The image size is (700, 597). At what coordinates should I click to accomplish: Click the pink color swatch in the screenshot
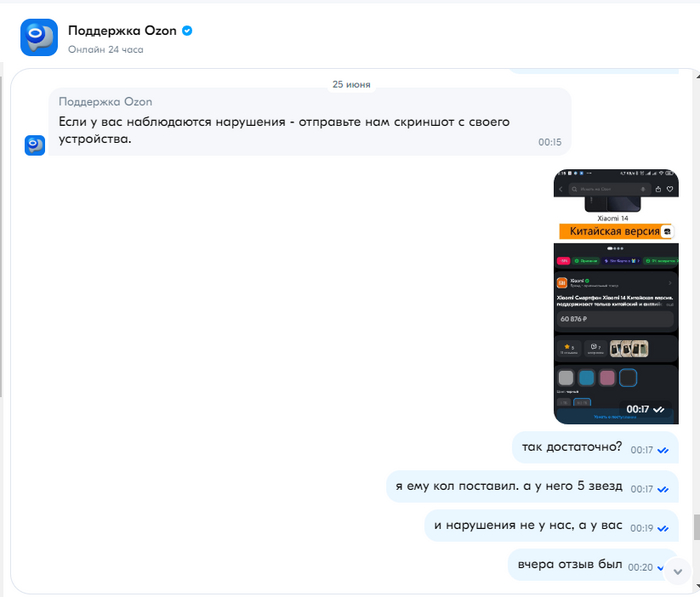pos(607,378)
